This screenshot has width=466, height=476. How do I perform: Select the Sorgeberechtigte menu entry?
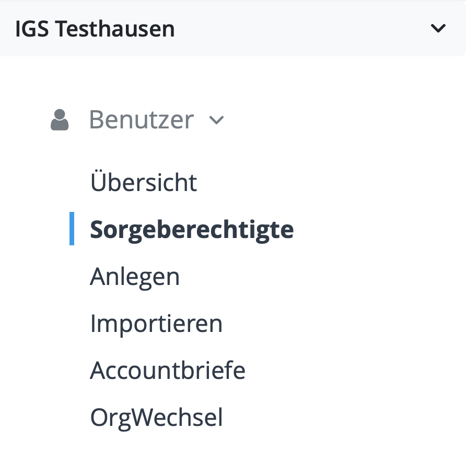[x=192, y=230]
